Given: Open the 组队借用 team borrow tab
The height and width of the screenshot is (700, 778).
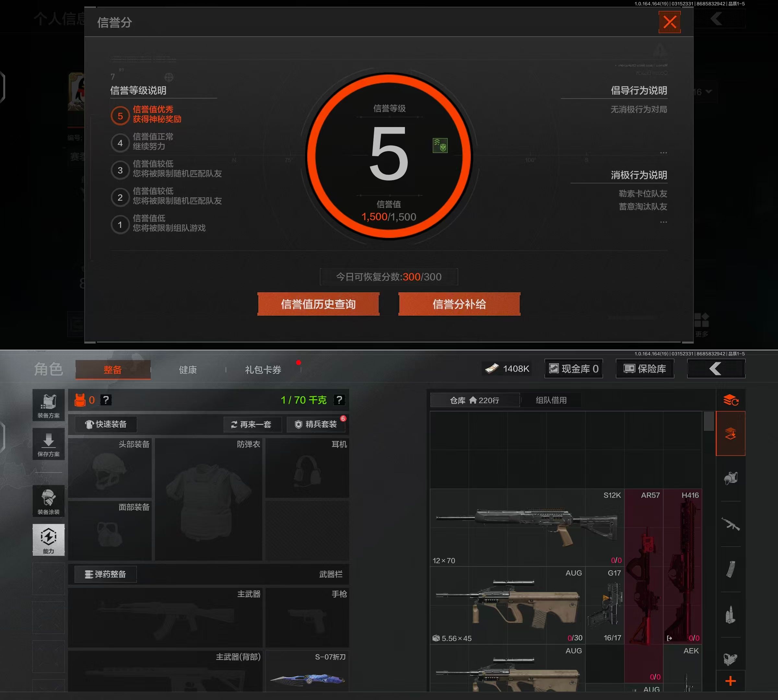Looking at the screenshot, I should pyautogui.click(x=551, y=400).
